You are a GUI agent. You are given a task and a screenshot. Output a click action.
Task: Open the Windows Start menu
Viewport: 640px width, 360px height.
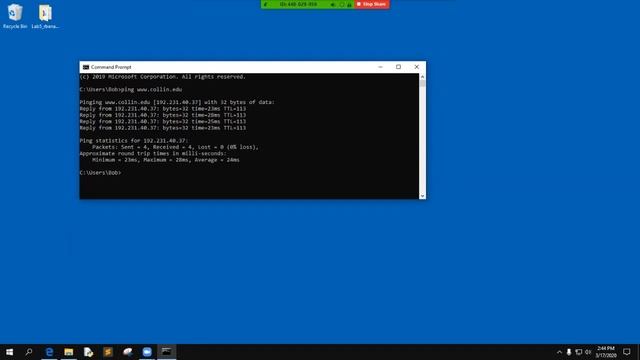pyautogui.click(x=9, y=352)
